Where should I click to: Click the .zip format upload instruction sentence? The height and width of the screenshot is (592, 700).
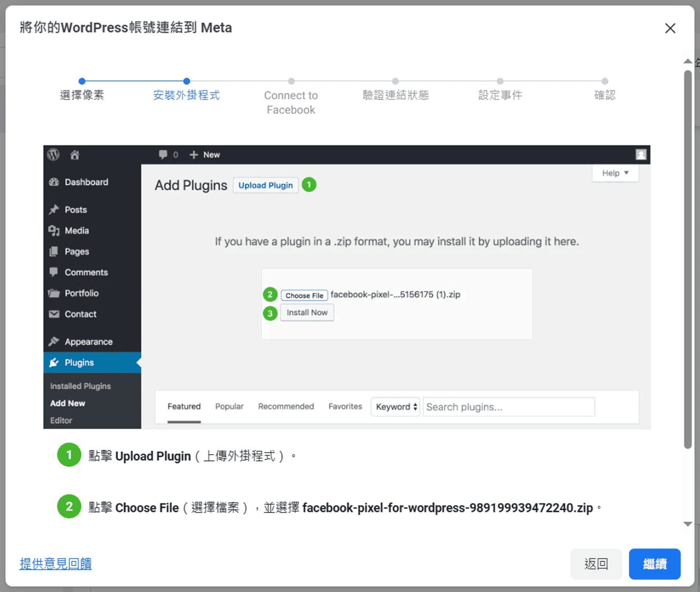[x=397, y=242]
